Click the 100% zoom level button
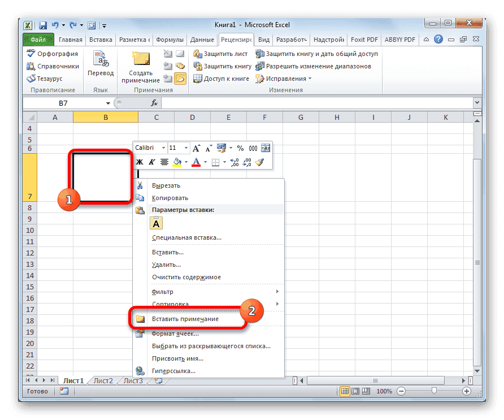Viewport: 504px width, 420px height. pyautogui.click(x=384, y=391)
